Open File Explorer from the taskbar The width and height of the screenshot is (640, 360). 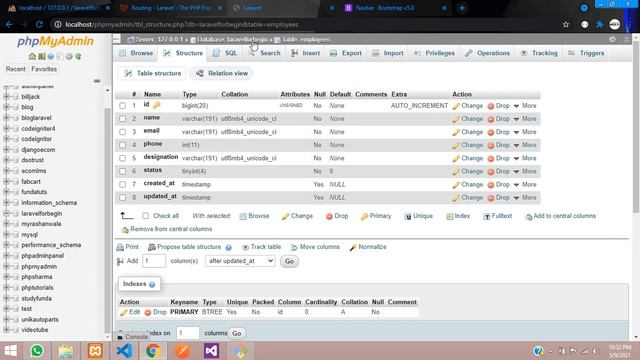[x=66, y=351]
